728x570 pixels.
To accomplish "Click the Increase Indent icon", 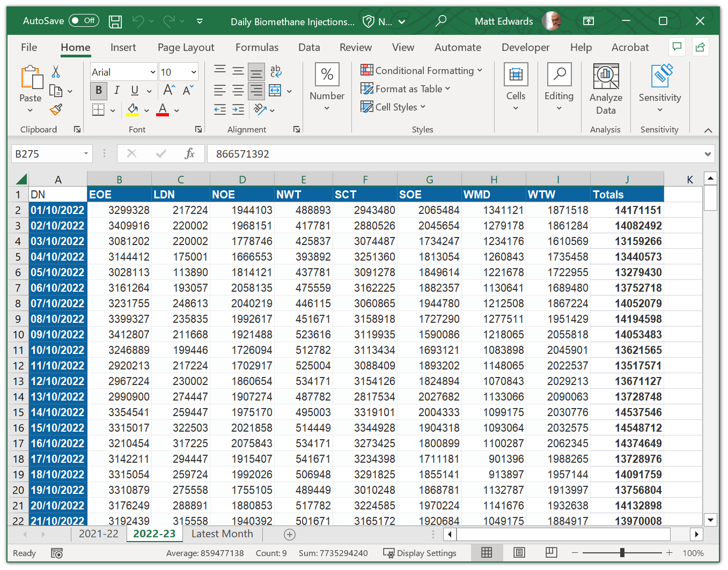I will click(238, 110).
